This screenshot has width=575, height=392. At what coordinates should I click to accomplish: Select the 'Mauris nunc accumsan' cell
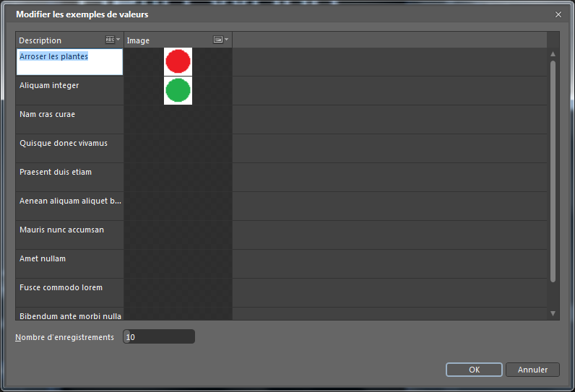point(69,235)
